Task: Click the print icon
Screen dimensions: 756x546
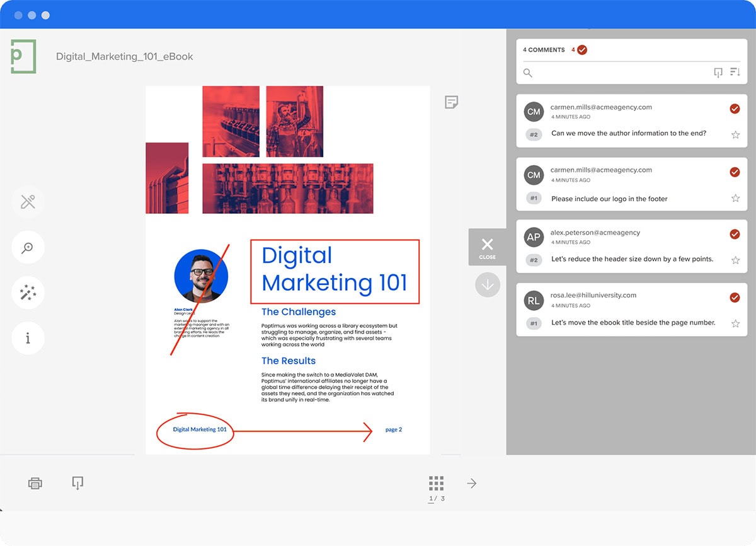Action: (35, 483)
